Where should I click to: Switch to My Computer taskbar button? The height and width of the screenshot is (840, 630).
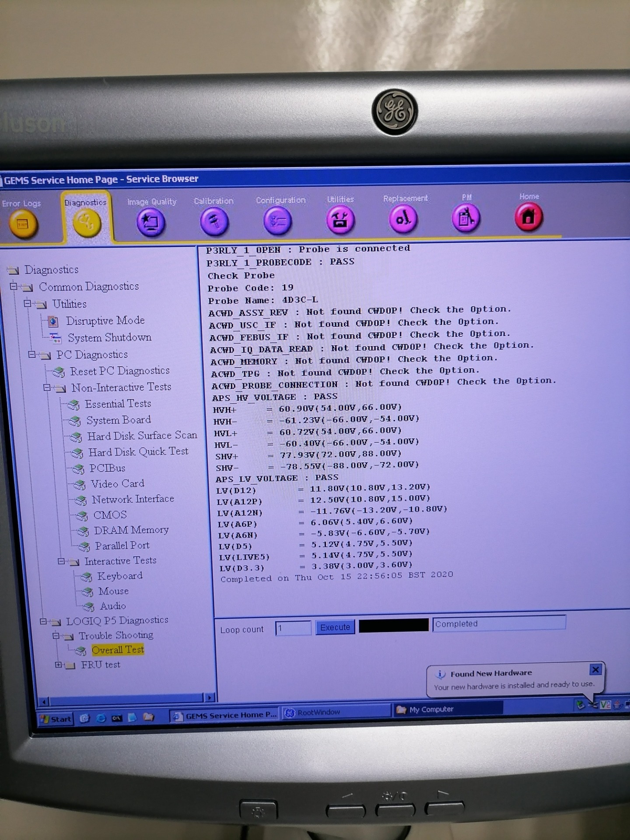coord(448,709)
